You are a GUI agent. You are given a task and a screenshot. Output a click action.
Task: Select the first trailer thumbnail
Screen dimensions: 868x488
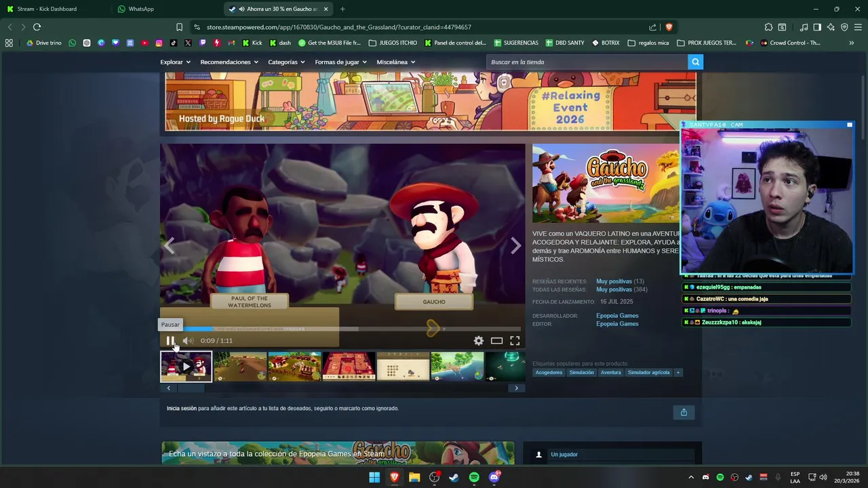tap(186, 366)
